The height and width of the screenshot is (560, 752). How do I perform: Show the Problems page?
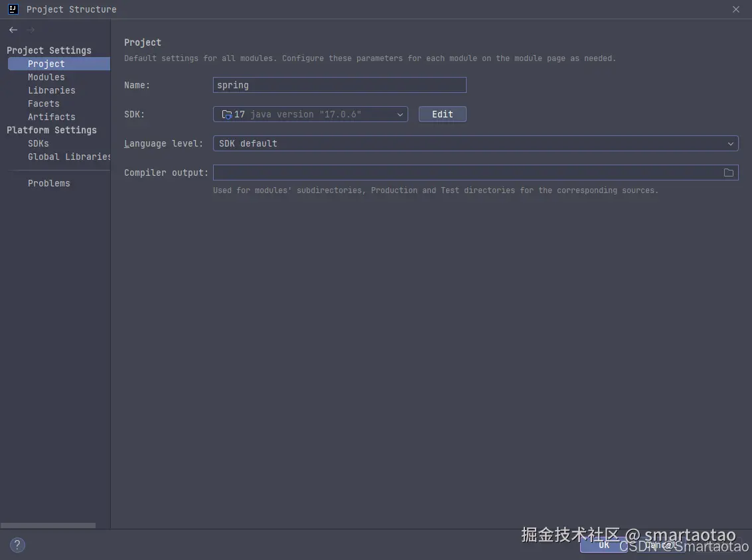[x=49, y=183]
